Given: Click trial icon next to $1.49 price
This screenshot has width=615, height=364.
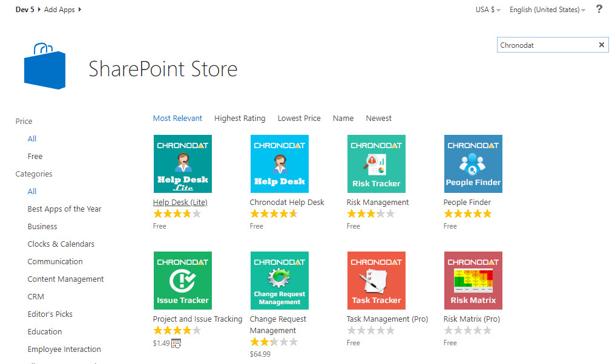Looking at the screenshot, I should pyautogui.click(x=176, y=343).
